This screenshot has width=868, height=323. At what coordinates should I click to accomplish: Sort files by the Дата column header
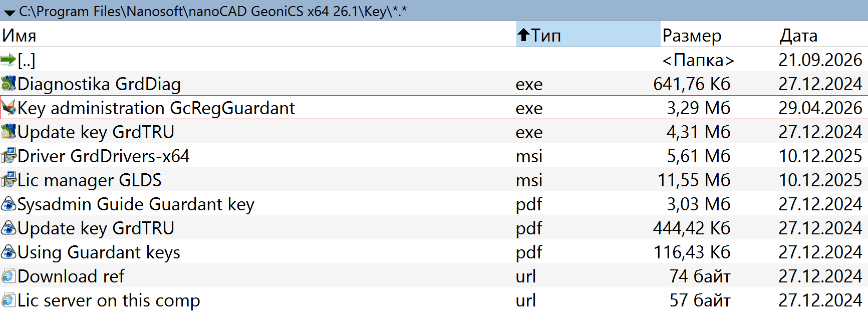[x=823, y=35]
